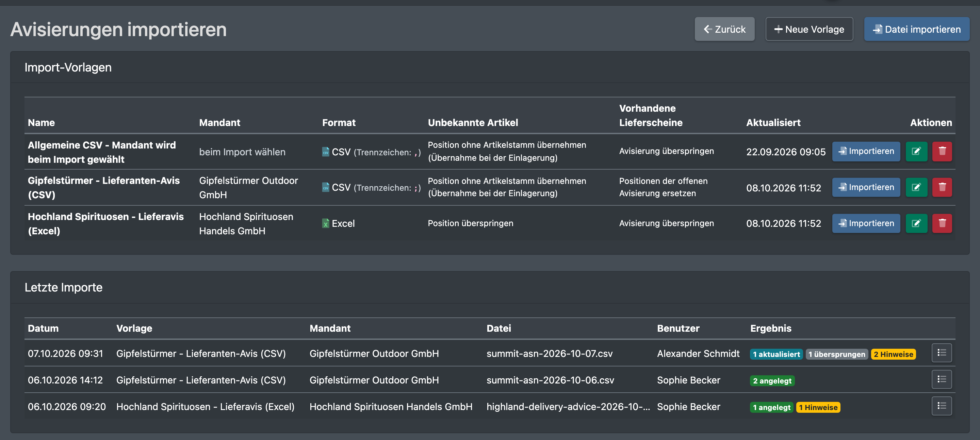This screenshot has height=440, width=980.
Task: Delete the Allgemeine CSV template
Action: [x=942, y=152]
